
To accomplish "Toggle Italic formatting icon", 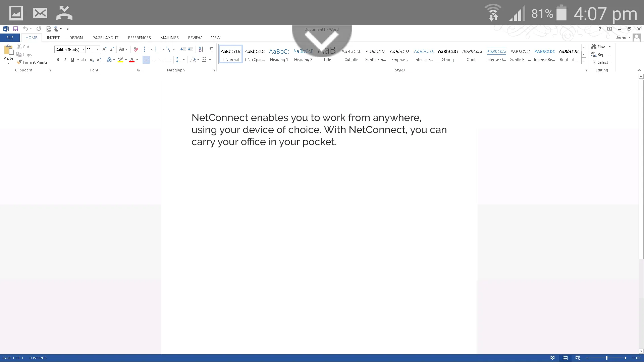I will coord(65,60).
